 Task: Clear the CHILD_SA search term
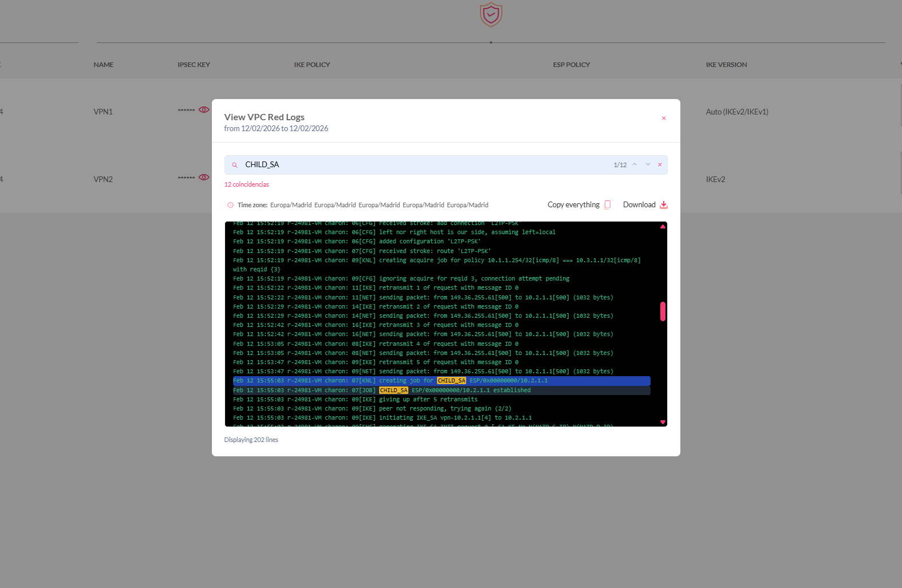coord(660,165)
